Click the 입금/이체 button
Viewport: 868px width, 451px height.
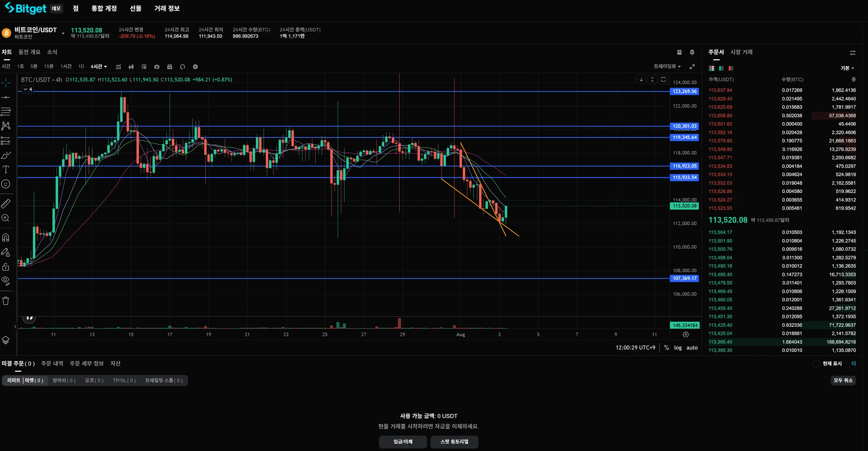(403, 442)
